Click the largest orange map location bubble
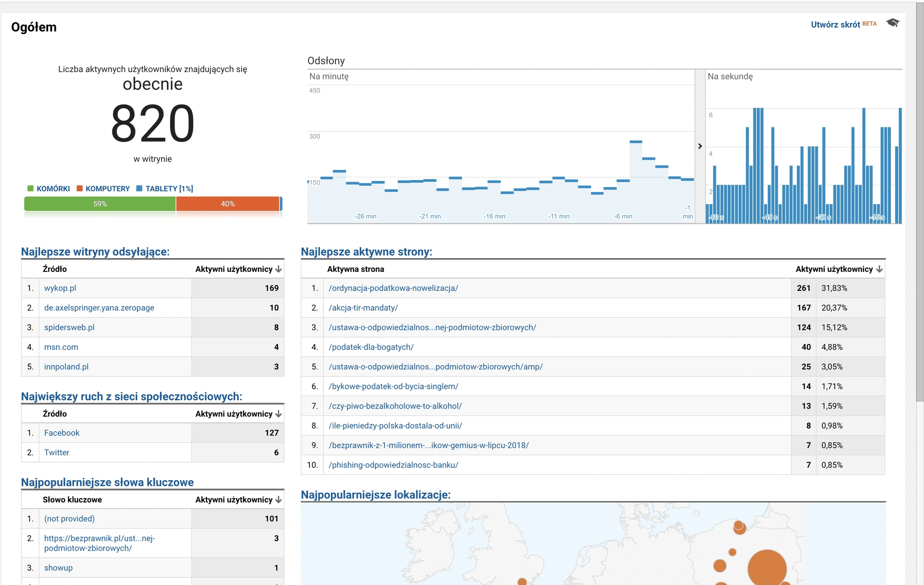The height and width of the screenshot is (585, 924). click(767, 568)
